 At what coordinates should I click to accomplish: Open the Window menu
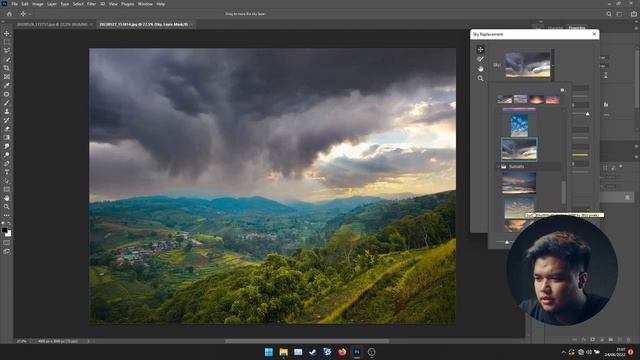point(145,4)
